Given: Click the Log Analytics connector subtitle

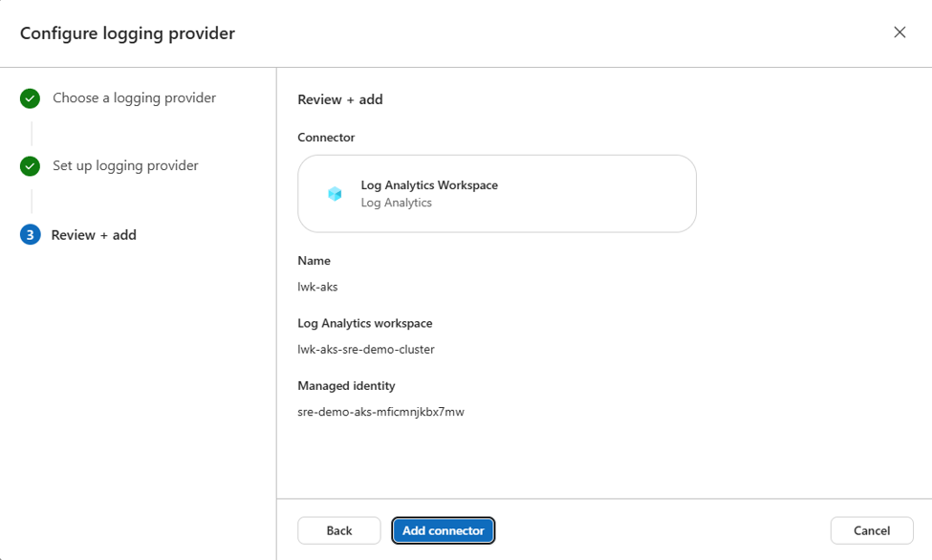Looking at the screenshot, I should [396, 203].
